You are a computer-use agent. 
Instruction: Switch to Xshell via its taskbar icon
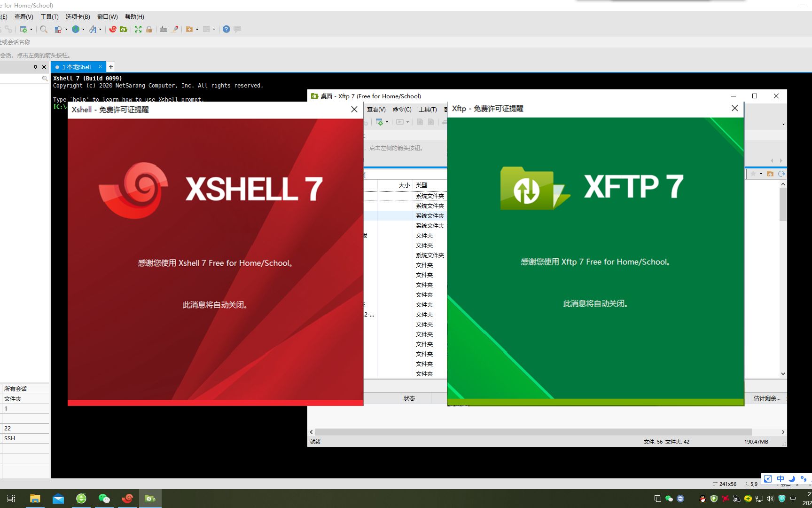pyautogui.click(x=127, y=499)
